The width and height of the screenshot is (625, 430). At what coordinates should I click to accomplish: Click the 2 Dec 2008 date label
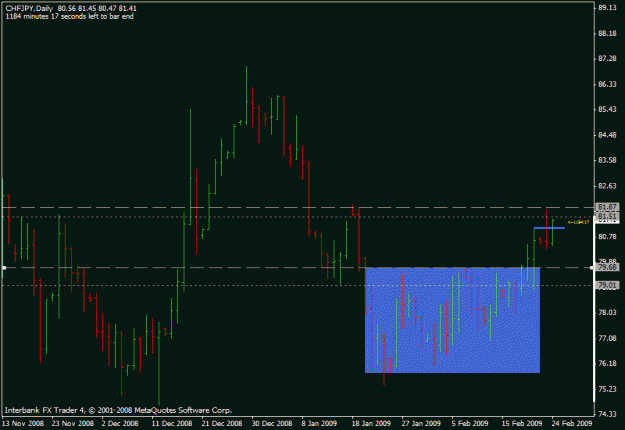pyautogui.click(x=120, y=423)
